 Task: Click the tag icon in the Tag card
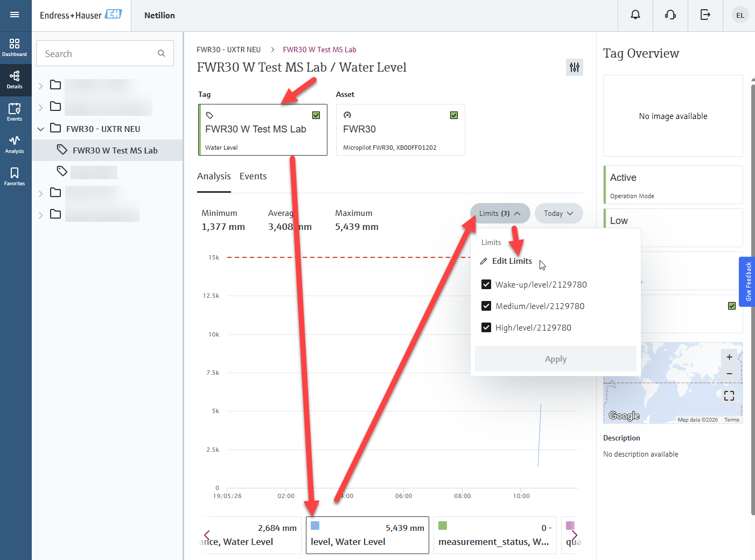click(x=210, y=115)
